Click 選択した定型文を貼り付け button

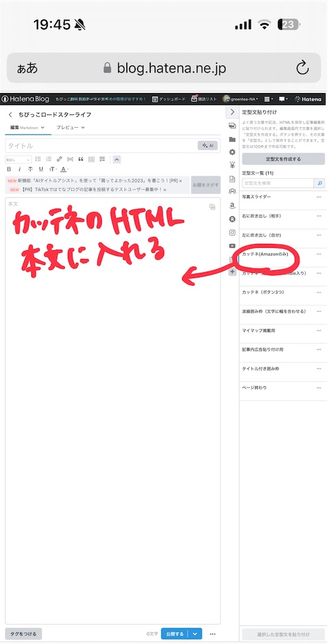pos(283,634)
